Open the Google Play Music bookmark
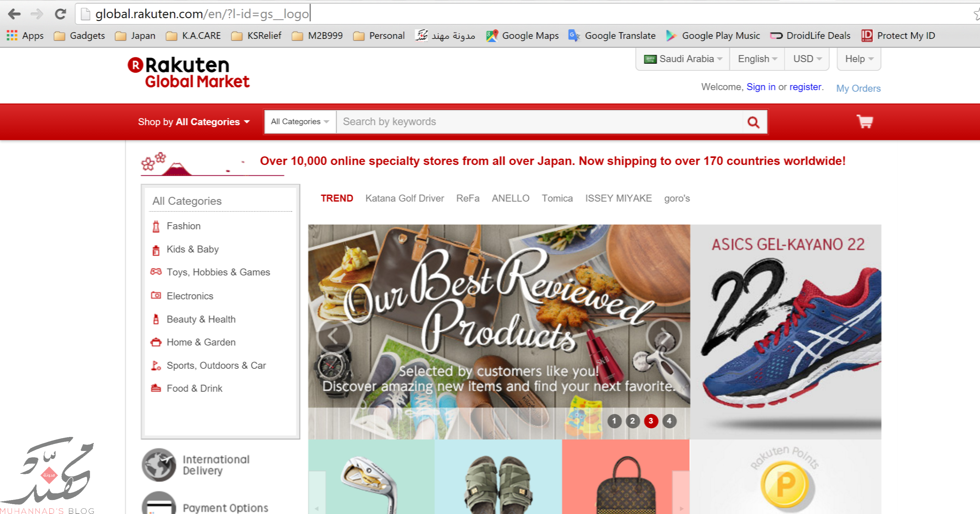This screenshot has width=980, height=514. 713,35
